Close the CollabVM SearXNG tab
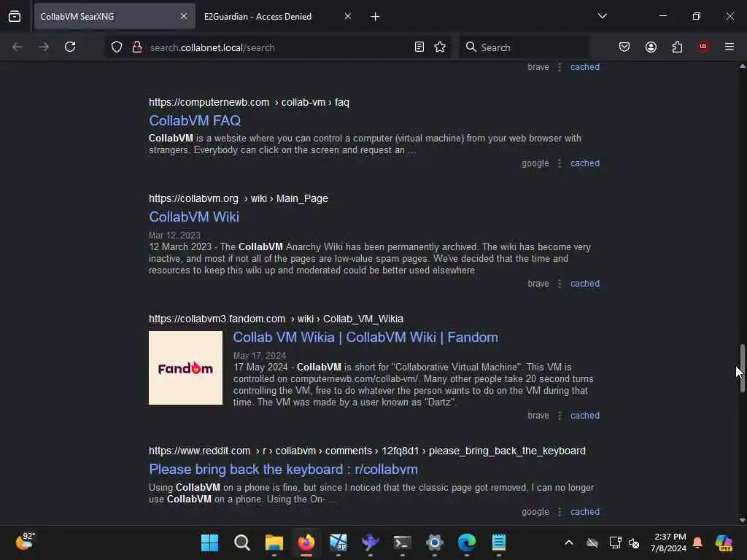This screenshot has width=747, height=560. point(184,17)
